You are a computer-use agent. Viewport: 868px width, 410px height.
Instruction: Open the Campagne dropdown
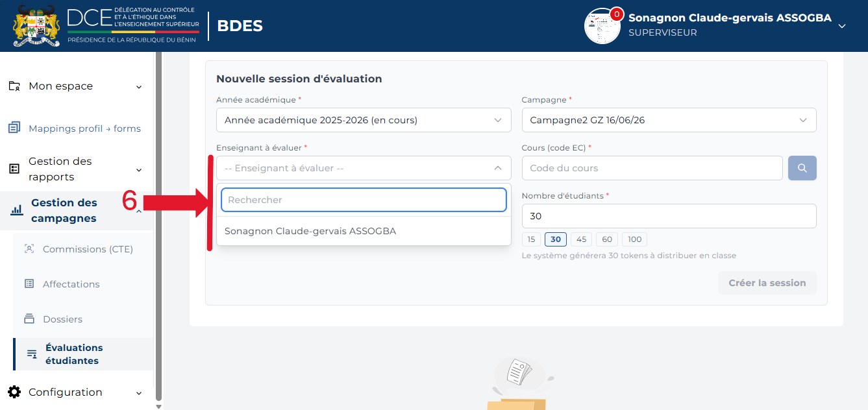pos(669,120)
